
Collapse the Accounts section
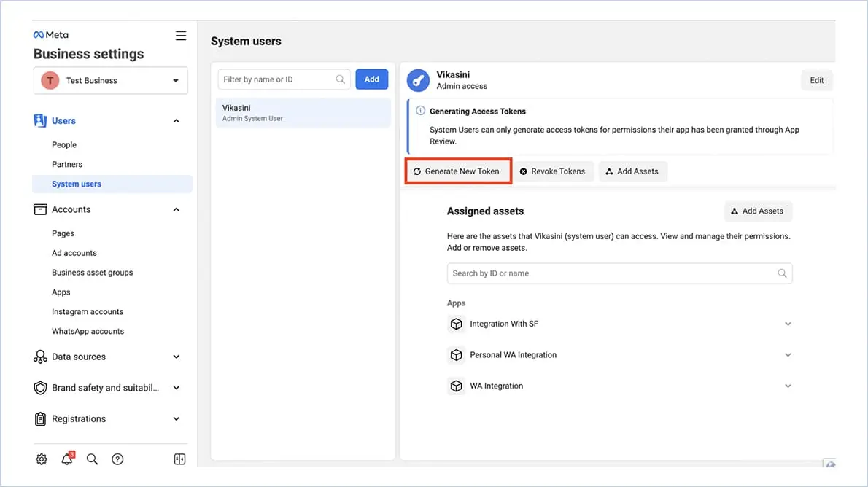pos(176,209)
